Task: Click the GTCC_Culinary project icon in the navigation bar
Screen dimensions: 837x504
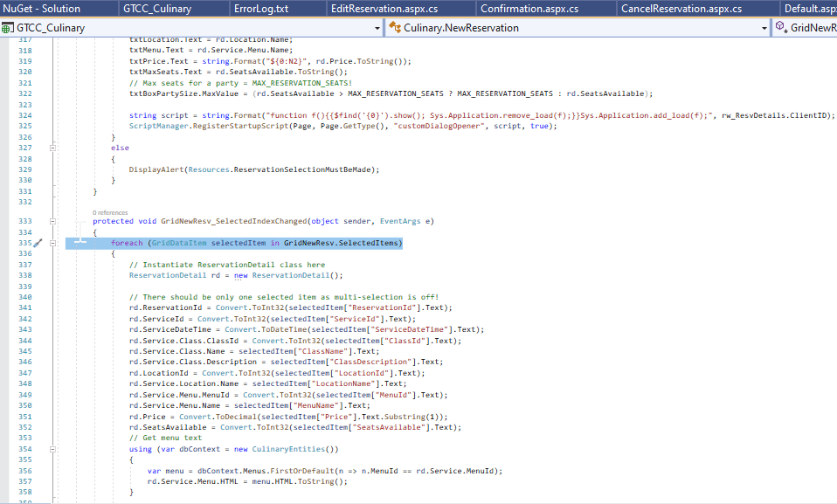Action: pyautogui.click(x=7, y=27)
